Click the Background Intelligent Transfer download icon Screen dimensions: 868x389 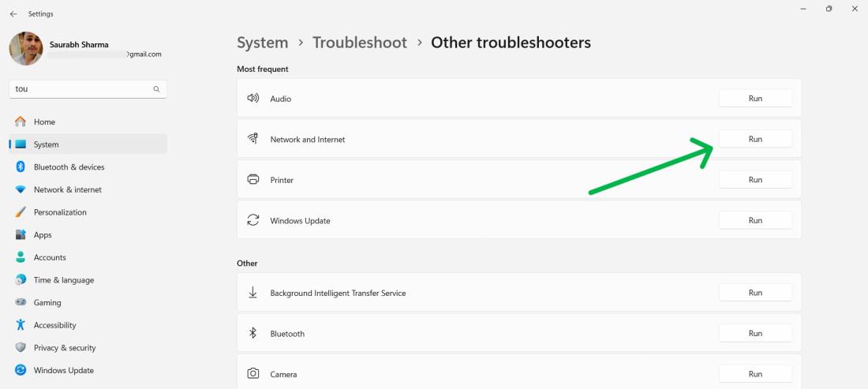pos(253,293)
